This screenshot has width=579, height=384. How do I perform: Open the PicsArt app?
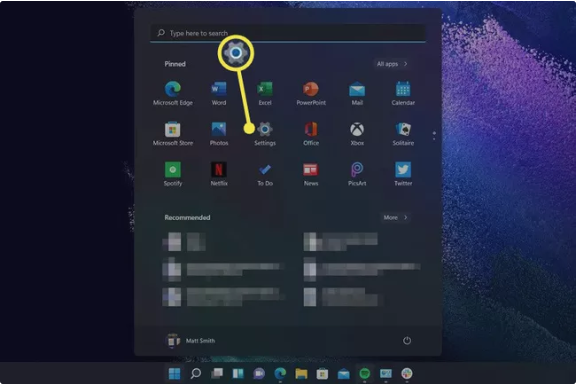[x=357, y=174]
